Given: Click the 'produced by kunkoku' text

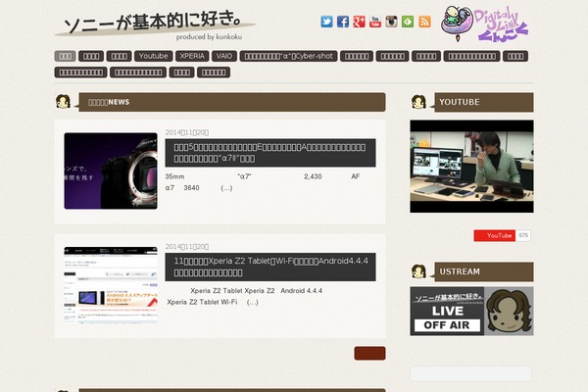Looking at the screenshot, I should tap(209, 37).
